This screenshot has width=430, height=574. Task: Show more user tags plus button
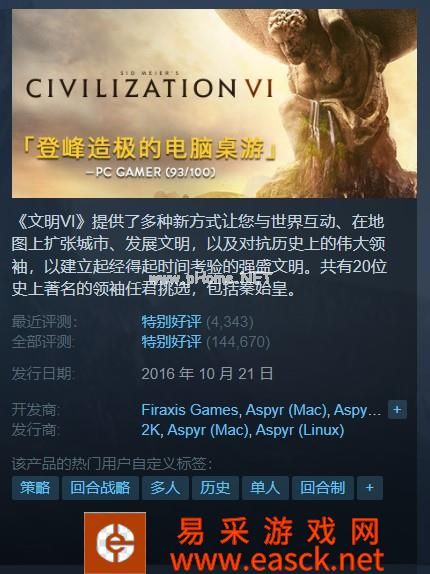click(x=370, y=488)
